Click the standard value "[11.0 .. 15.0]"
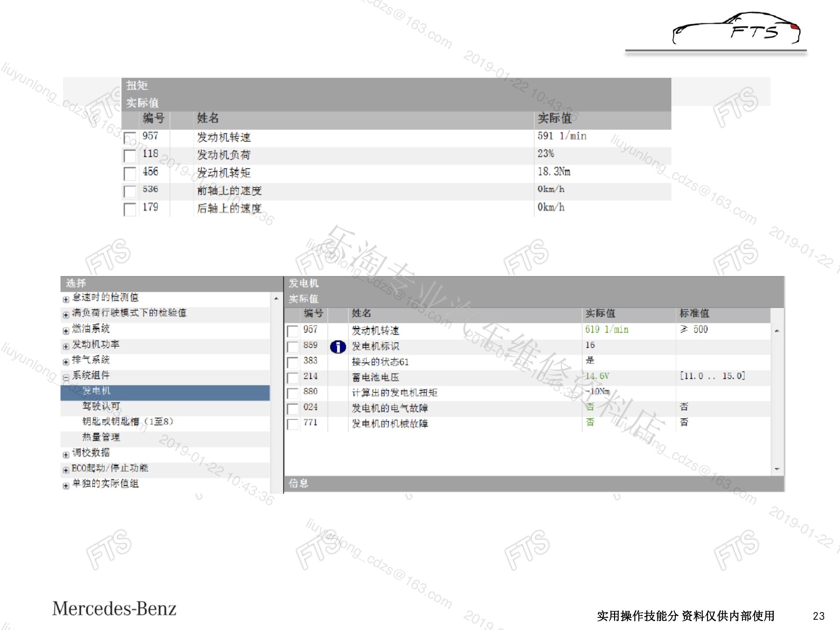The height and width of the screenshot is (630, 840). coord(713,376)
